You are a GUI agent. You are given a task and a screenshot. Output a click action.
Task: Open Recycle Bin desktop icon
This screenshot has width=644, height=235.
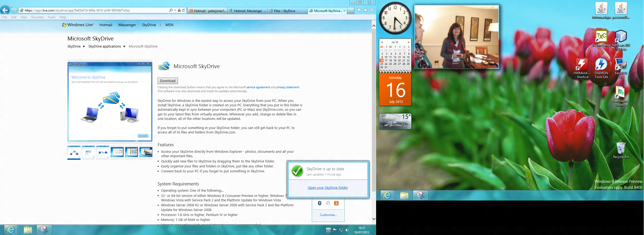[621, 150]
